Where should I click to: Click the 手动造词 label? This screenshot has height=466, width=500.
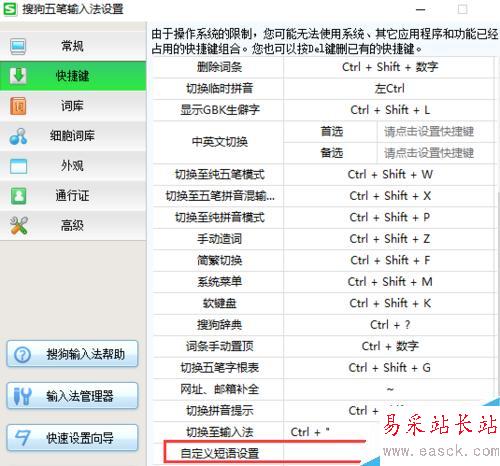[219, 239]
